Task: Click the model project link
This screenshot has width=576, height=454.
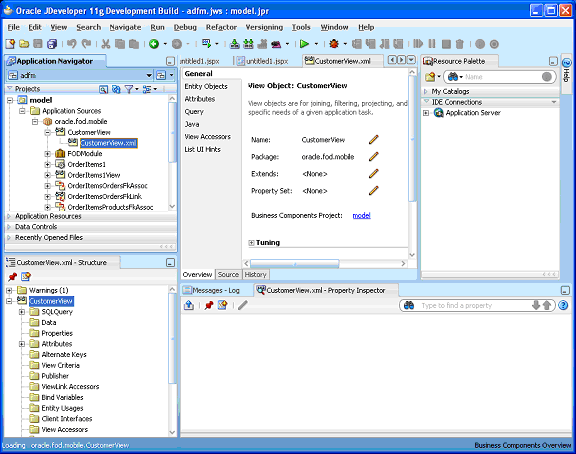Action: tap(361, 216)
